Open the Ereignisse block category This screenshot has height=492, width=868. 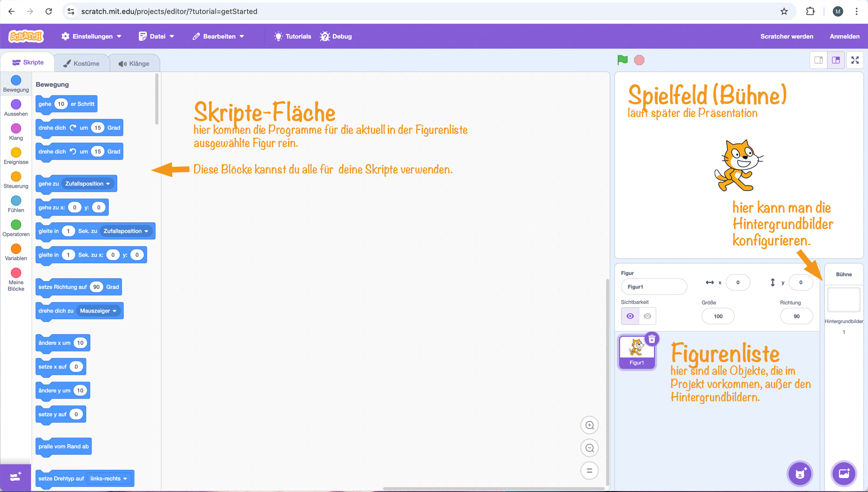(15, 155)
